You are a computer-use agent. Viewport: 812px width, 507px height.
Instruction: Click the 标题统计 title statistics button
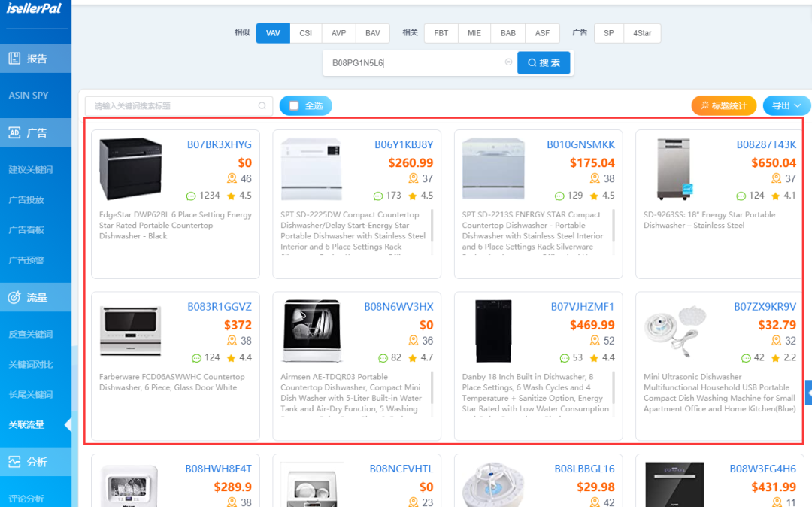coord(723,106)
